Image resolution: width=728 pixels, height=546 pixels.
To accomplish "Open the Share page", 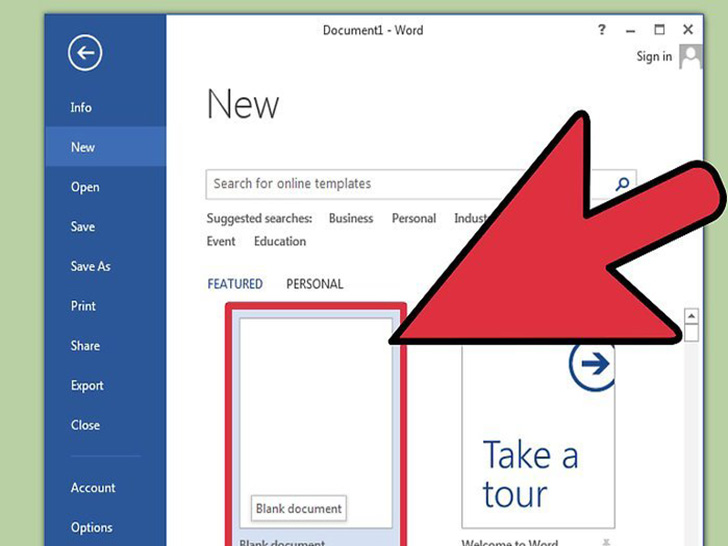I will [85, 346].
